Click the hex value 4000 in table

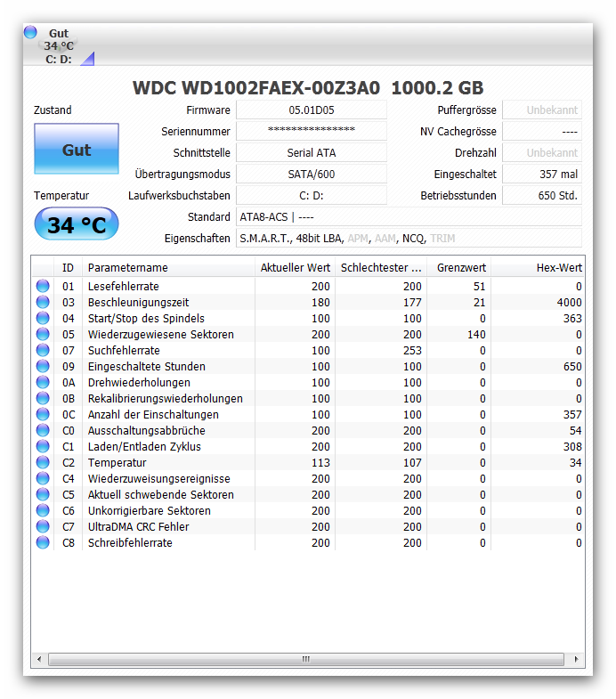click(x=569, y=302)
